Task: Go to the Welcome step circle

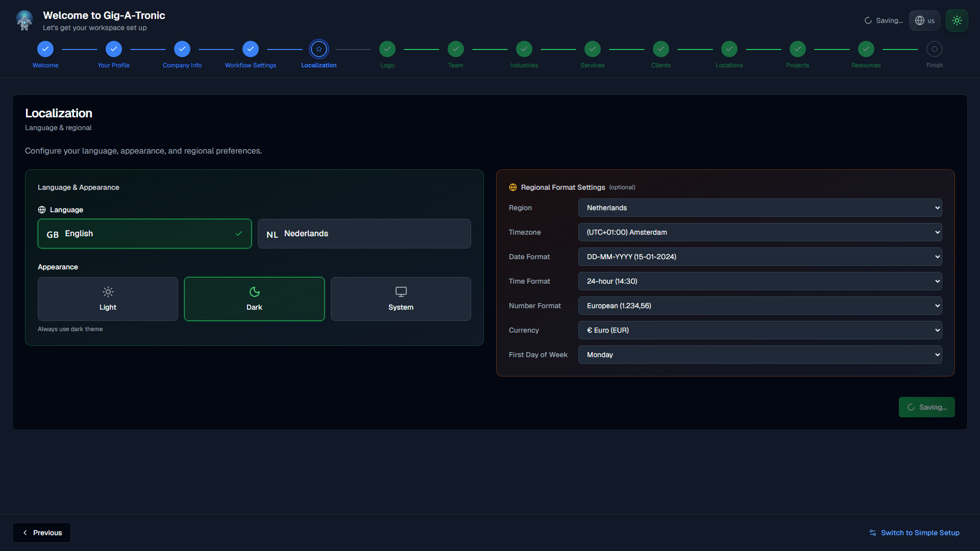Action: click(45, 49)
